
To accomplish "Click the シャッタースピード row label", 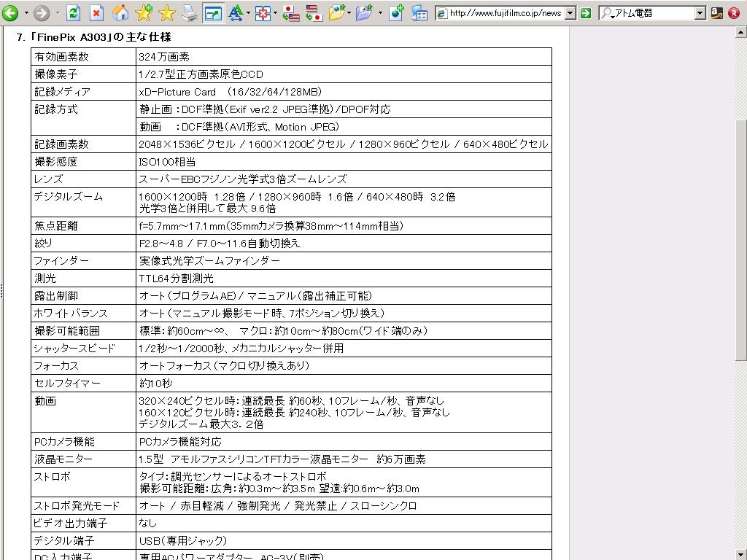I will [74, 348].
